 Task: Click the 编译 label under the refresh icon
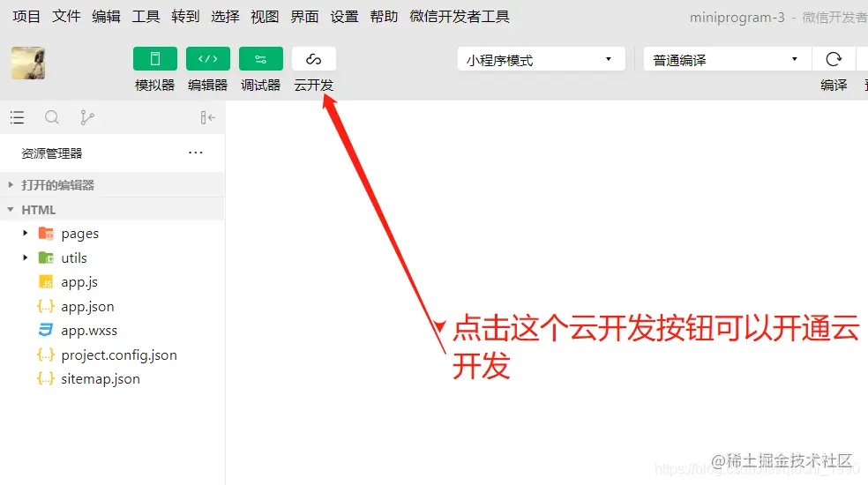pos(834,86)
